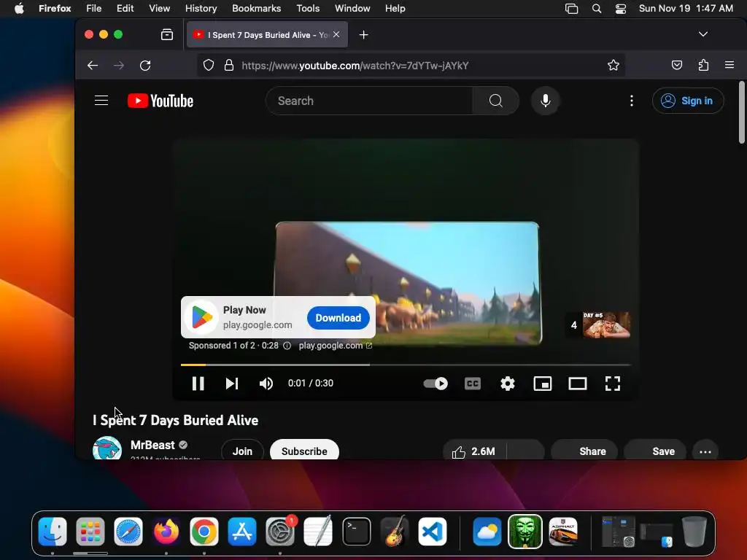
Task: Open play.google.com sponsored link
Action: [336, 346]
